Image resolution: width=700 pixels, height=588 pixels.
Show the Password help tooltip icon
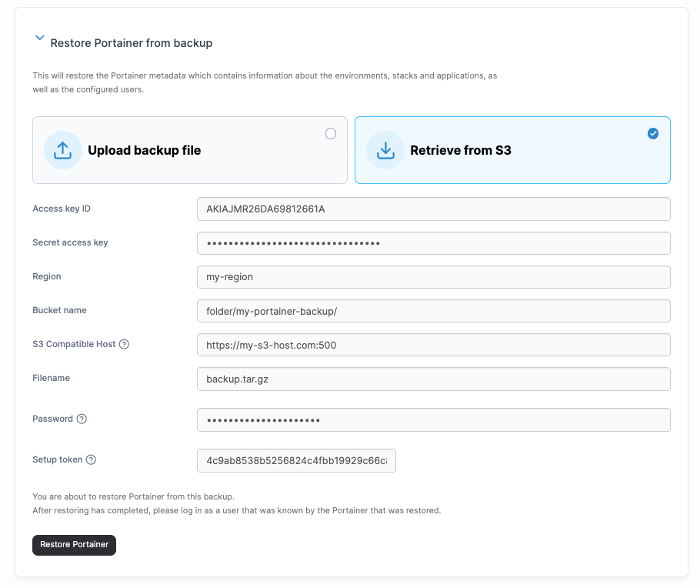[82, 419]
